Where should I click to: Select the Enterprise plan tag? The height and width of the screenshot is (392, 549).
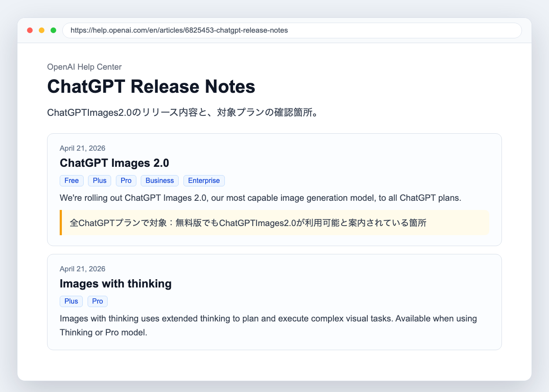204,181
